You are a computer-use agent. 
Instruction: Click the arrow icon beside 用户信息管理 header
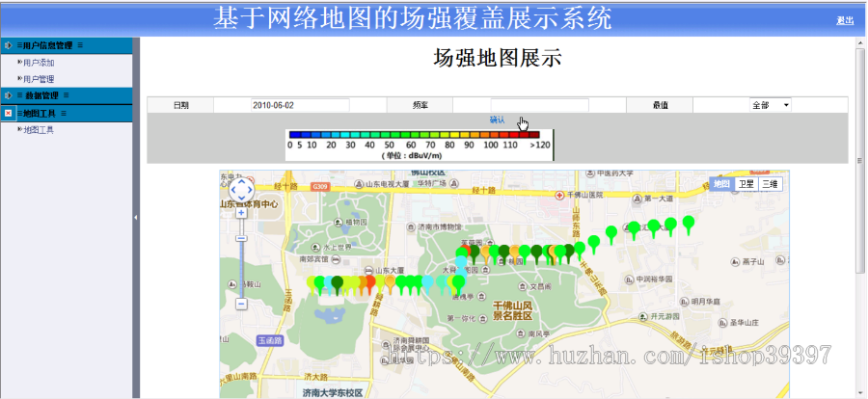[8, 45]
